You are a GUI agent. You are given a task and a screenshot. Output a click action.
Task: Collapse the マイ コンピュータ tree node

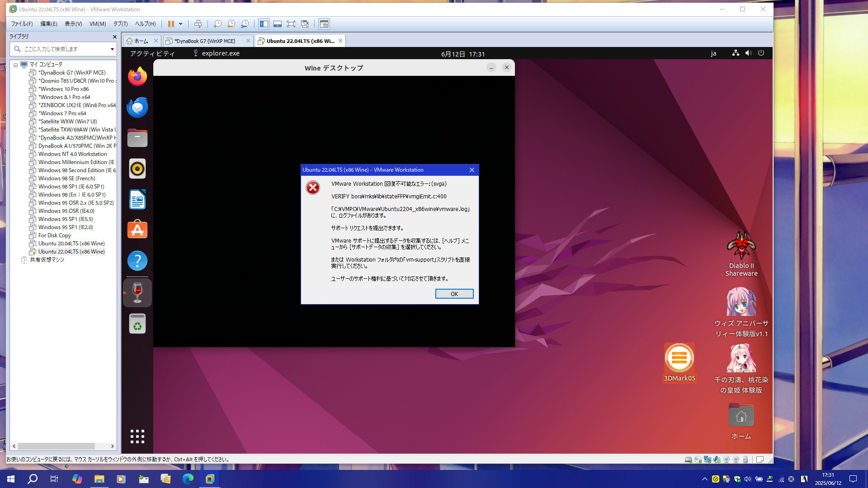(x=15, y=65)
